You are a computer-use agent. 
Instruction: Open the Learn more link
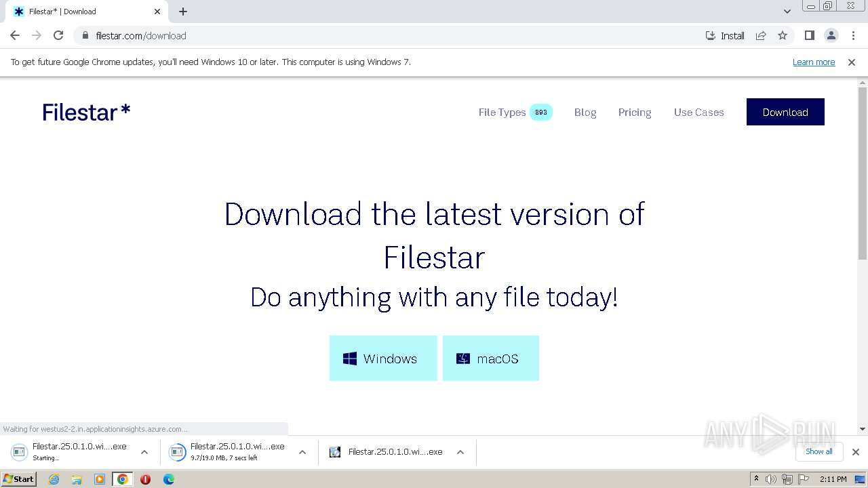[814, 62]
